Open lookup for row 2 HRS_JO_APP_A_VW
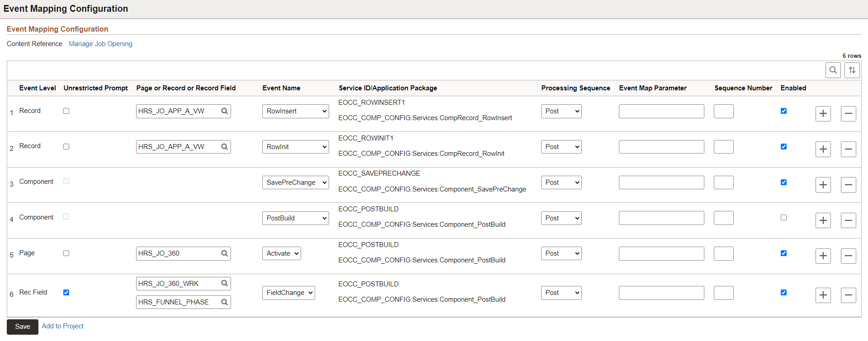868x341 pixels. tap(224, 147)
